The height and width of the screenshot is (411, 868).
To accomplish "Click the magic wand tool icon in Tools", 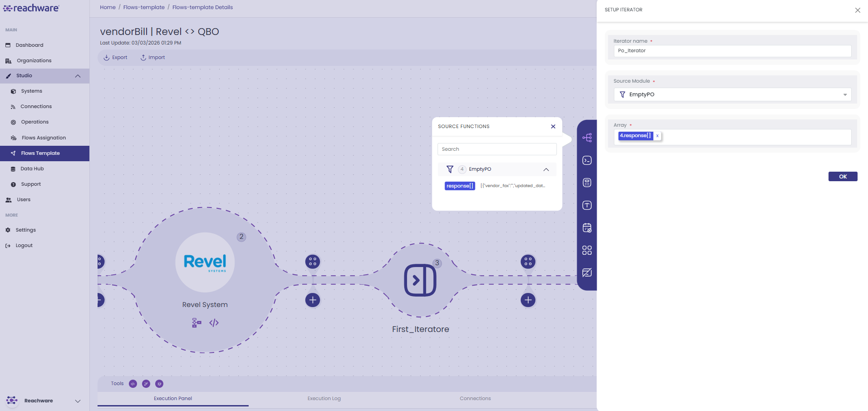I will pyautogui.click(x=146, y=384).
